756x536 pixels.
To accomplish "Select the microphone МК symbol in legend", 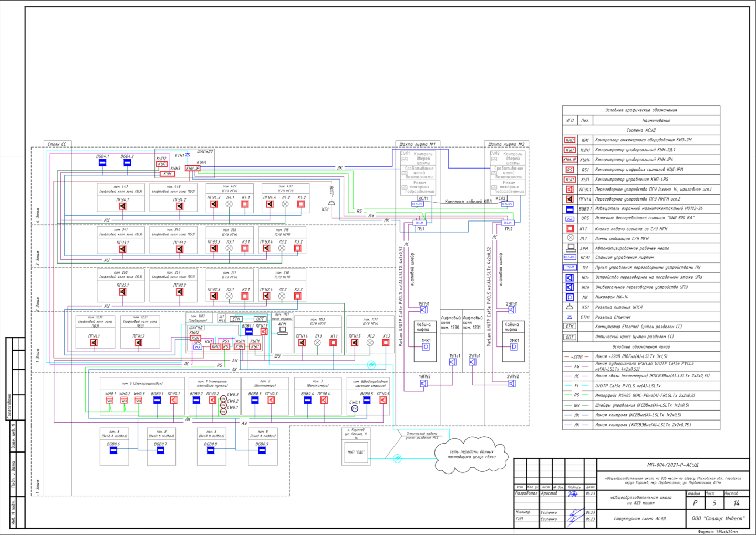I will [x=569, y=297].
